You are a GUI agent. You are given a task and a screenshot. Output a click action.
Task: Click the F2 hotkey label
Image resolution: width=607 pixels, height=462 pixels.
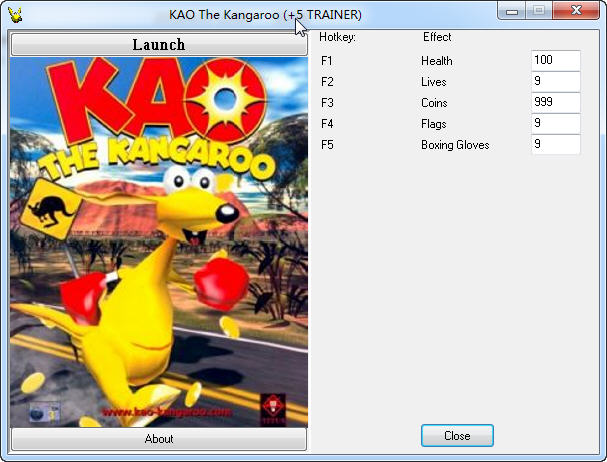click(327, 82)
